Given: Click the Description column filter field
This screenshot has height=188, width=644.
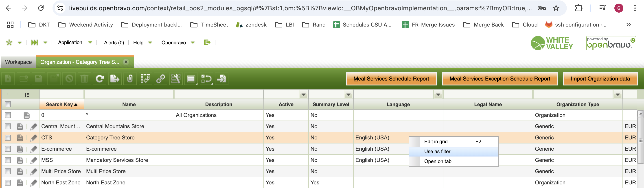Looking at the screenshot, I should [219, 94].
